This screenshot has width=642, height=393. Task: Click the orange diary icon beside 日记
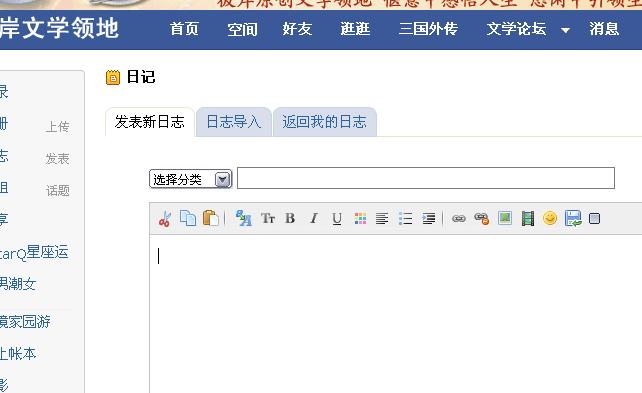(x=113, y=77)
